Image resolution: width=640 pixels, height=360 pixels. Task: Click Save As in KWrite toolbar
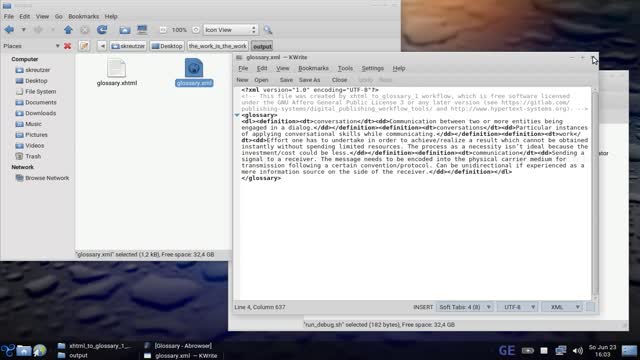point(309,80)
